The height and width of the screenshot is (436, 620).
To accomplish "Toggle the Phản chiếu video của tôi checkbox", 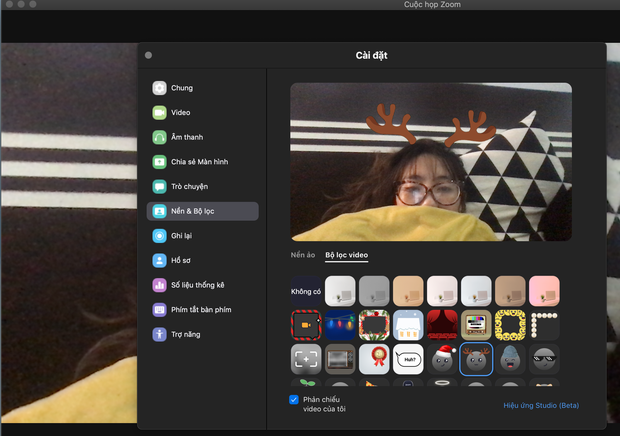I will click(x=294, y=399).
